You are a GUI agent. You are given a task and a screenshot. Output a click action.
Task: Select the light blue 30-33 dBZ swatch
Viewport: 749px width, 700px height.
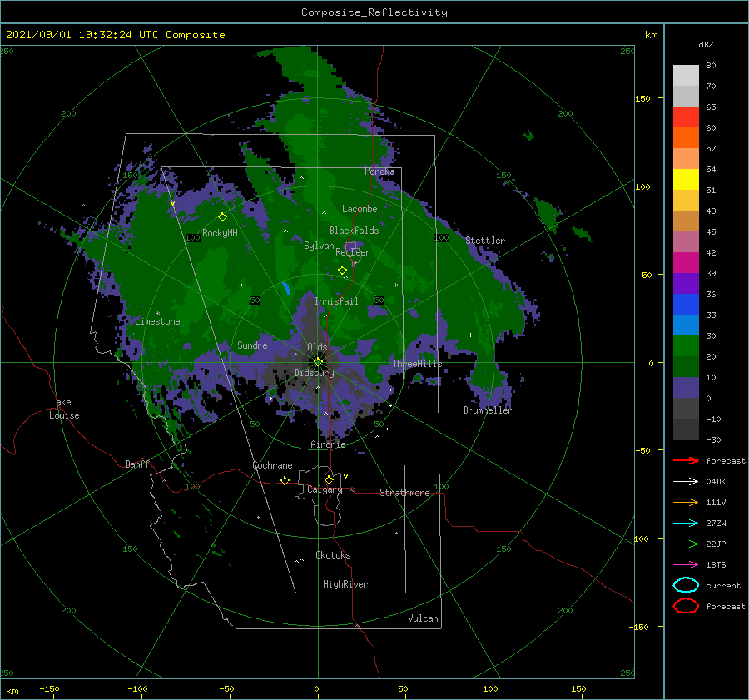point(686,325)
